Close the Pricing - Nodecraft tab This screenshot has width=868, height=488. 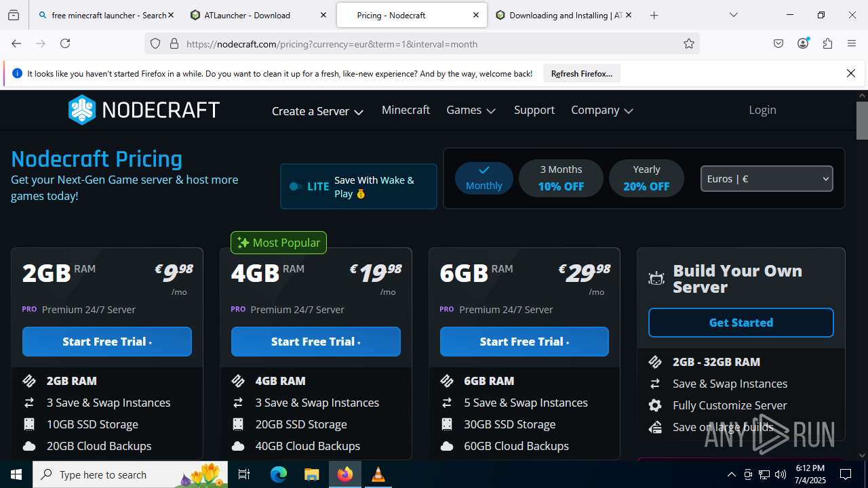pos(476,15)
